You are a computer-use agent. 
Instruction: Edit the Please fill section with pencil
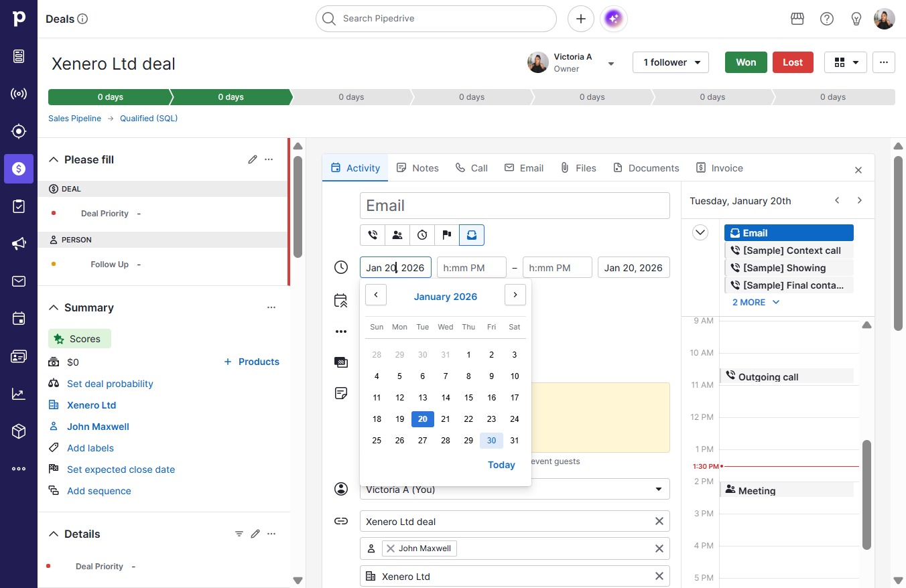tap(253, 159)
